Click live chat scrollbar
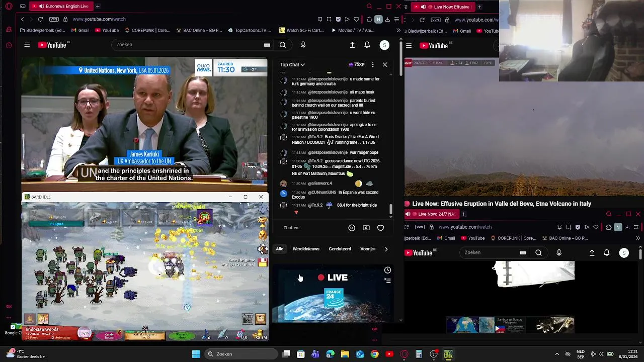 click(390, 210)
